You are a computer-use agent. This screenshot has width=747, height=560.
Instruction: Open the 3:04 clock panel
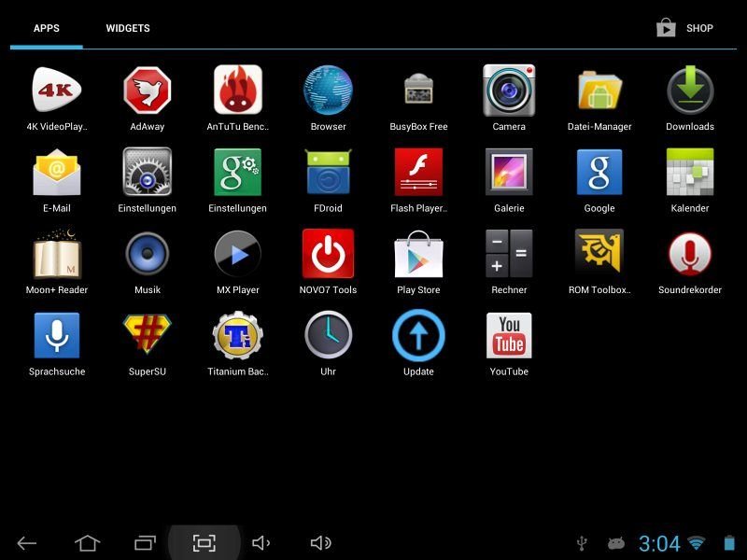(x=659, y=543)
